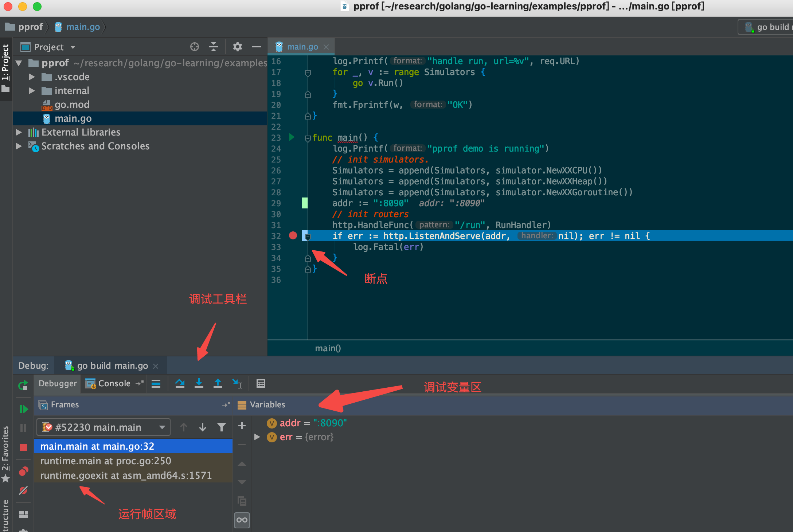Screen dimensions: 793x532
Task: Select the Debugger tab
Action: click(57, 383)
